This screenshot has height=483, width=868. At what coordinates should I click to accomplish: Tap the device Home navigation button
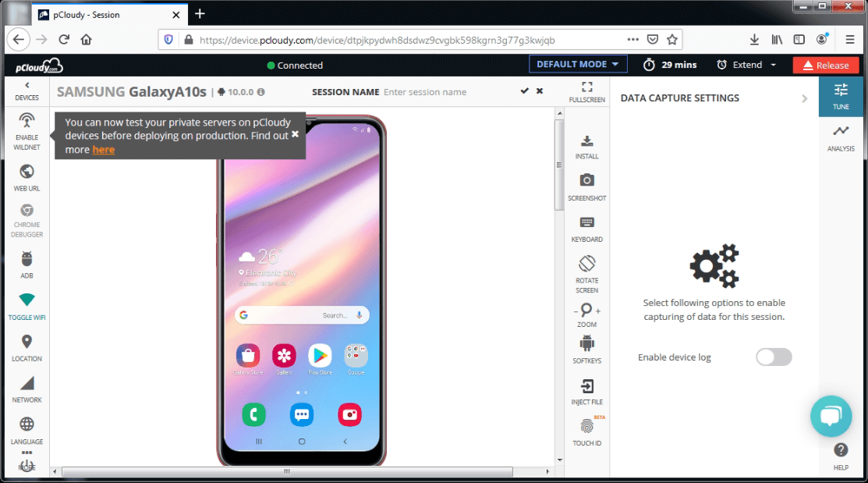(302, 442)
